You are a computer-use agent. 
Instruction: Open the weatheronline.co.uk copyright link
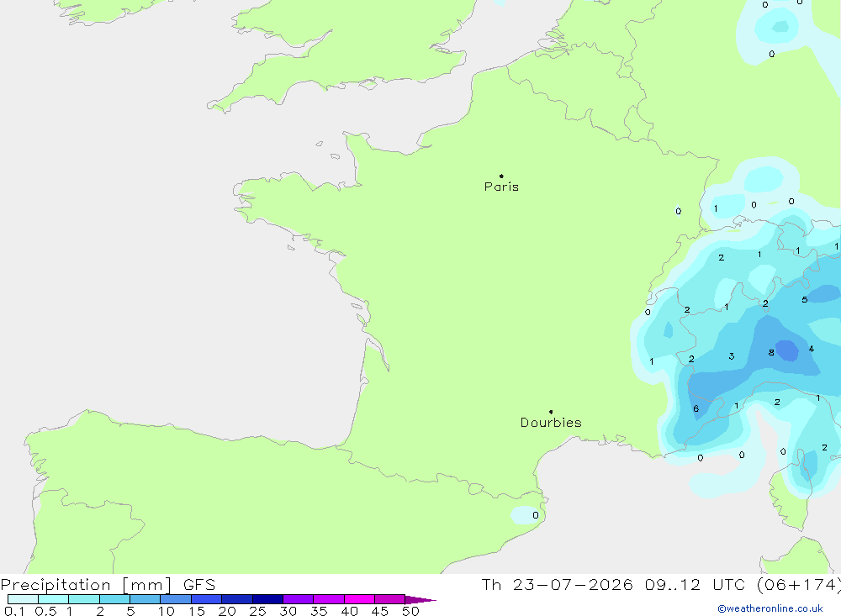[770, 608]
